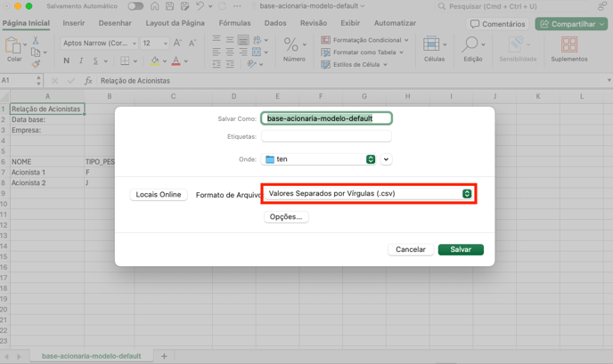Viewport: 613px width, 364px height.
Task: Click cell with Acionista 1
Action: click(x=47, y=173)
